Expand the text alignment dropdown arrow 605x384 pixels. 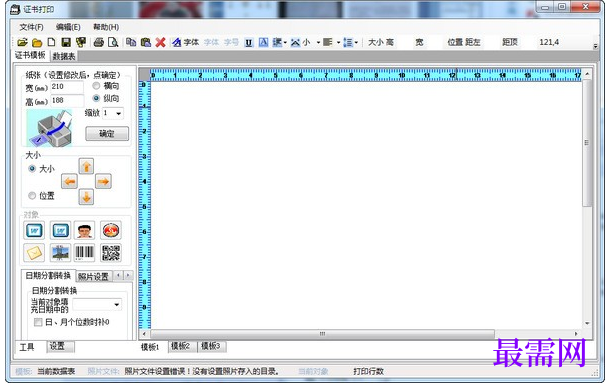tap(338, 42)
